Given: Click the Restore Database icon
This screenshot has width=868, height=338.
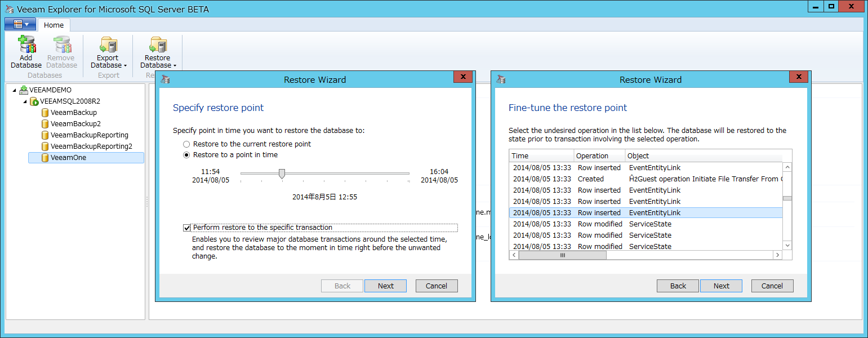Looking at the screenshot, I should point(157,45).
